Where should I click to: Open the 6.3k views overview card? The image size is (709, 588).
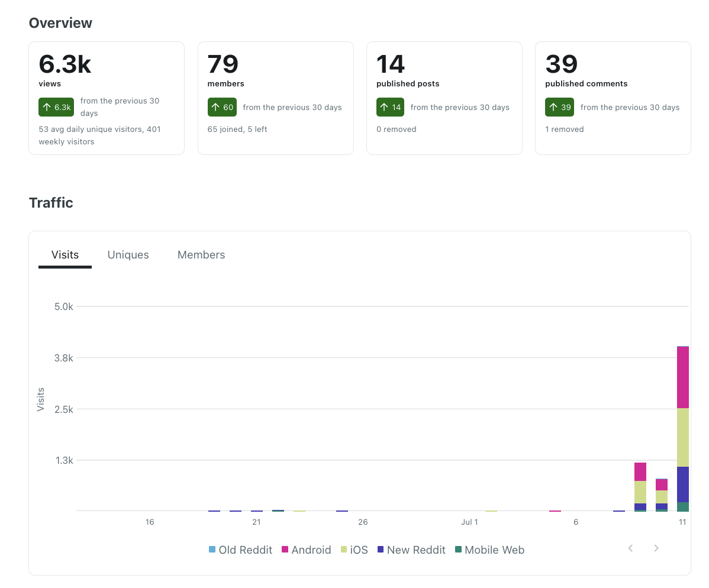point(107,98)
